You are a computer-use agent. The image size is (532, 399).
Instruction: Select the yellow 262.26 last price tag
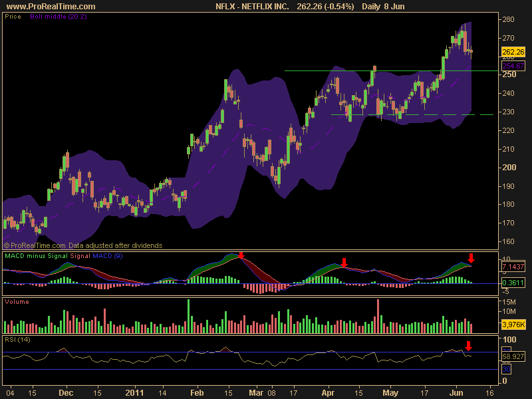pos(513,52)
